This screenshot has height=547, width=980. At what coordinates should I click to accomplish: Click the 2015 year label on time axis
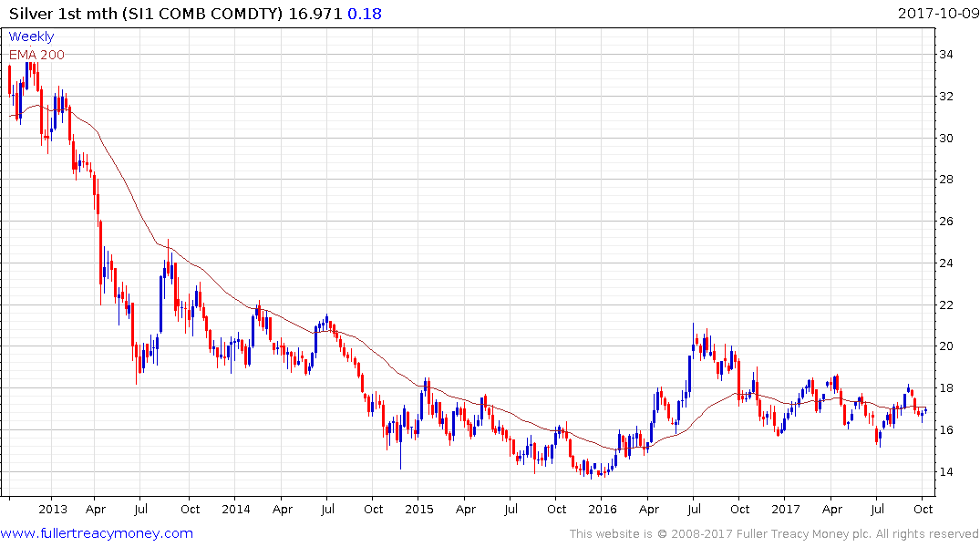(418, 509)
